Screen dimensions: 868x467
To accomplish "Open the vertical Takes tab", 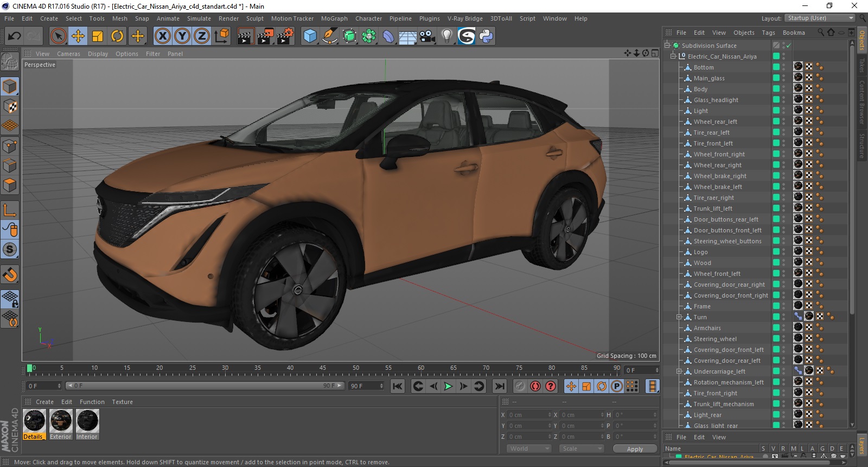I will (861, 65).
